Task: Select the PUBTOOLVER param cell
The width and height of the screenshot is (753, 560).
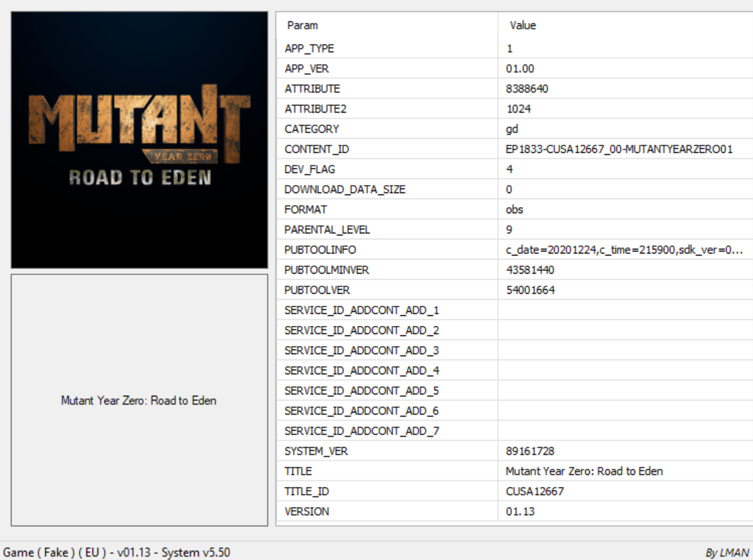Action: 387,290
